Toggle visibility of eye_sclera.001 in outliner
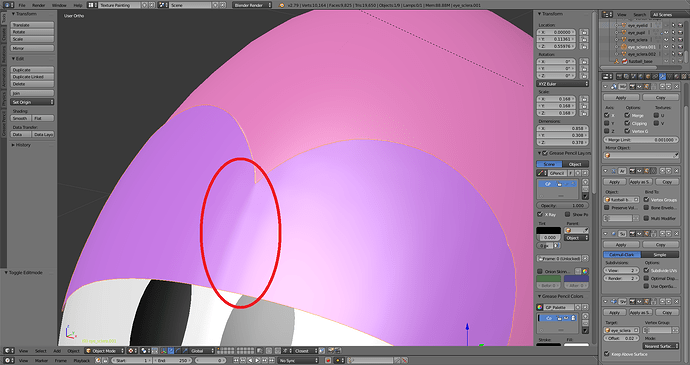Image resolution: width=690 pixels, height=365 pixels. point(666,47)
